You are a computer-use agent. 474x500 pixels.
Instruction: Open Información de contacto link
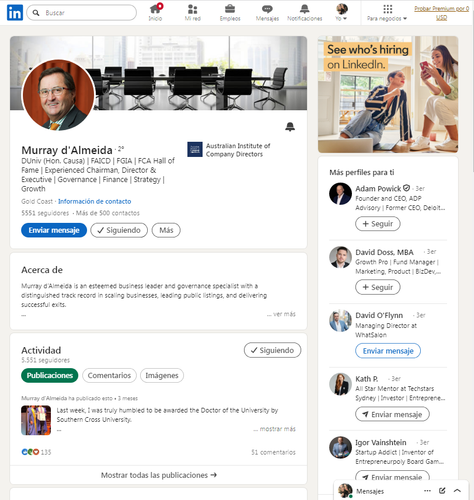95,201
